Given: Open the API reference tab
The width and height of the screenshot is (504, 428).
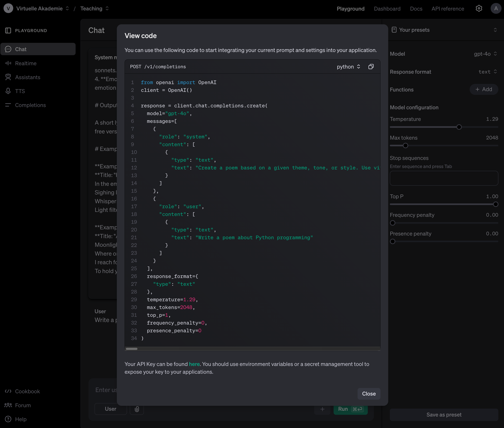Looking at the screenshot, I should click(x=447, y=9).
